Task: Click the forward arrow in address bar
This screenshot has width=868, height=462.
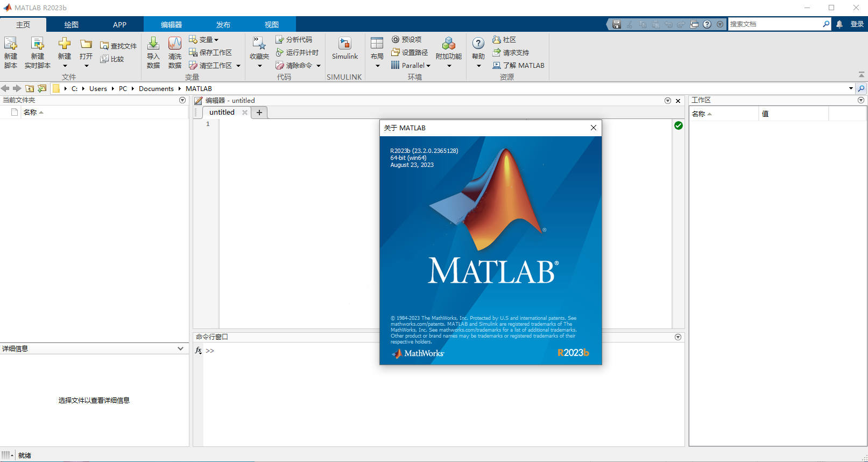Action: (17, 88)
